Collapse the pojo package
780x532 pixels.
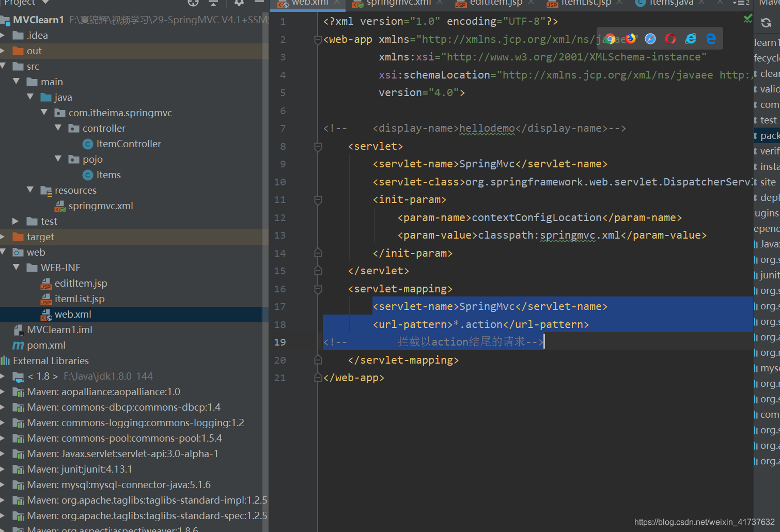pyautogui.click(x=58, y=159)
